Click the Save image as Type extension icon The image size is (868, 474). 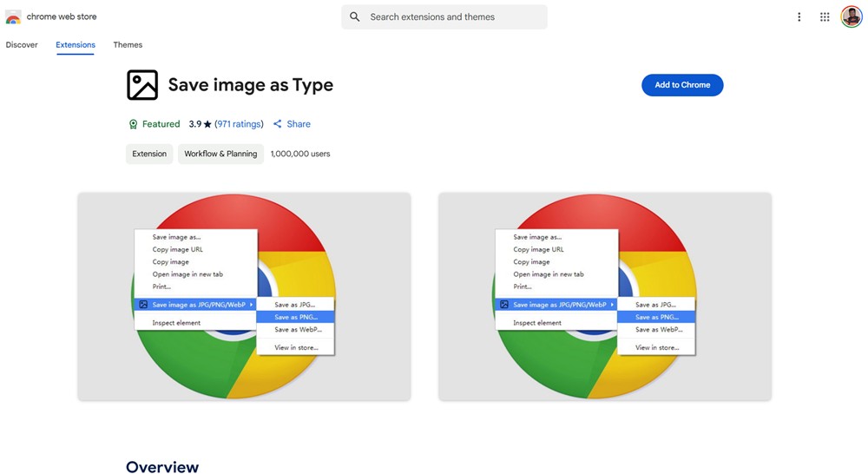point(142,85)
